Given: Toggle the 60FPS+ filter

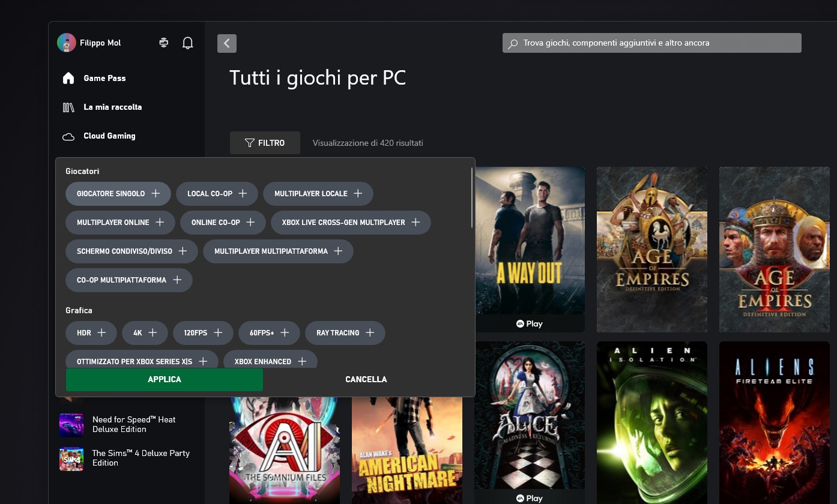Looking at the screenshot, I should pos(270,333).
